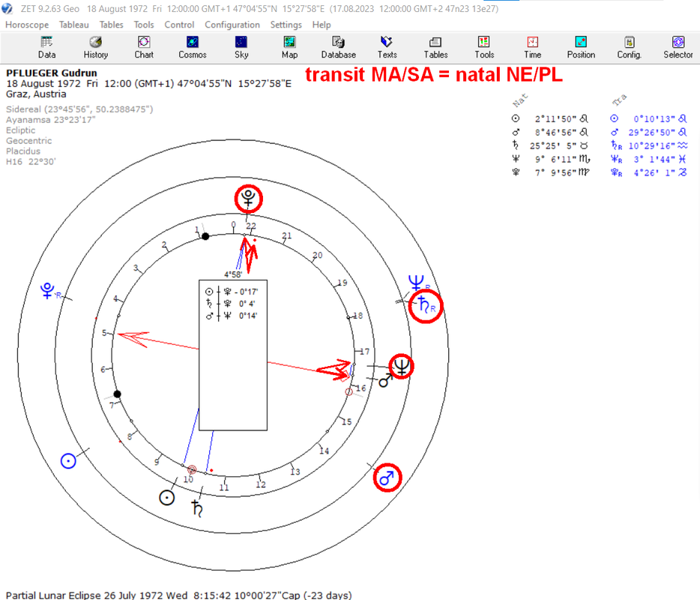The width and height of the screenshot is (700, 600).
Task: Click the Partial Lunar Eclipse status line
Action: [x=178, y=595]
